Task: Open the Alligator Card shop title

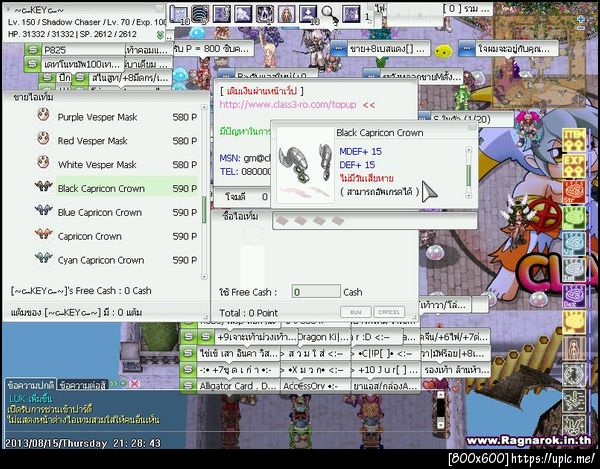Action: tap(238, 386)
